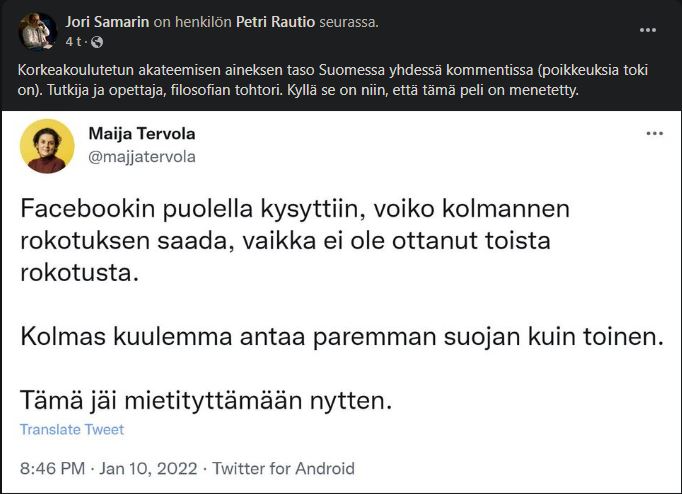Click the Translate Tweet link
682x494 pixels.
point(72,430)
